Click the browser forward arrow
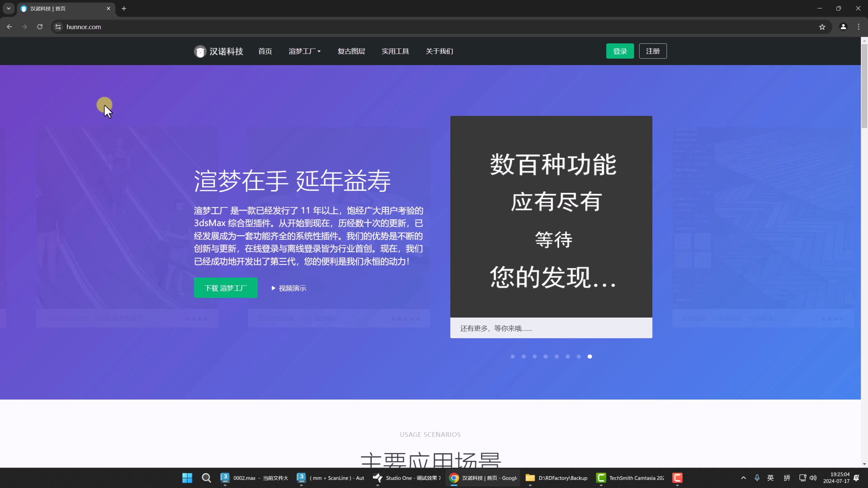The height and width of the screenshot is (488, 868). point(25,27)
